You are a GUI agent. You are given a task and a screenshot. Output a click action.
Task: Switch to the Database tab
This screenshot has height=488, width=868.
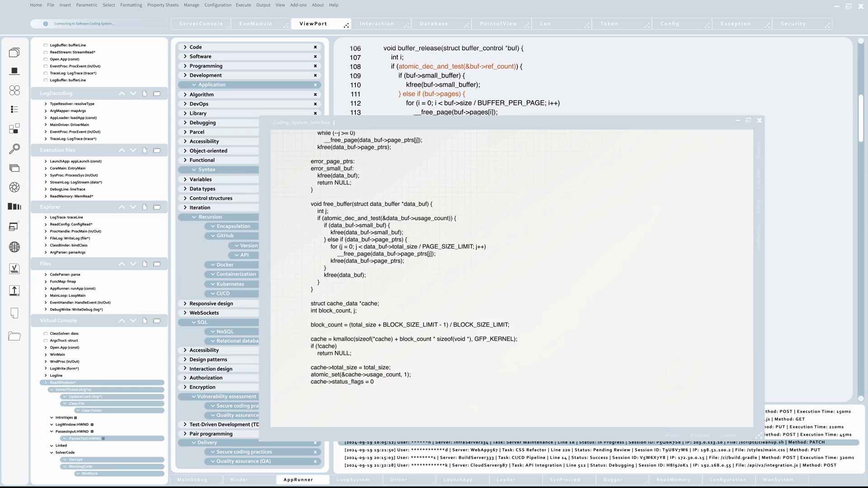[434, 24]
